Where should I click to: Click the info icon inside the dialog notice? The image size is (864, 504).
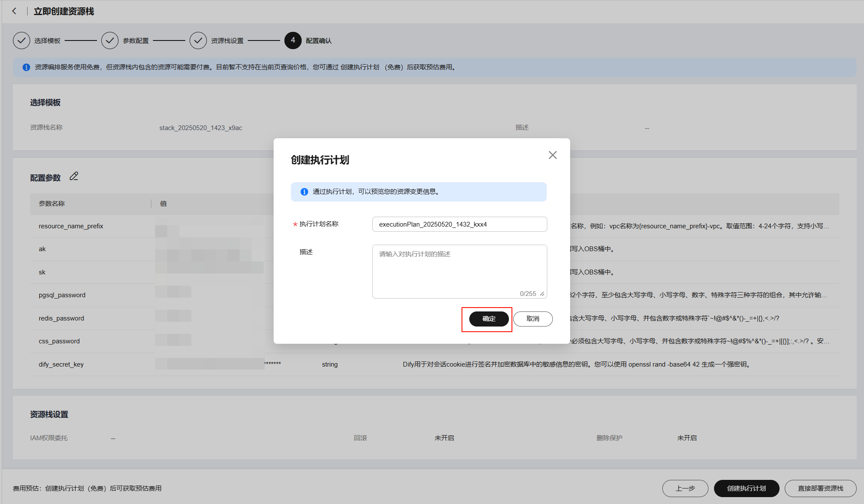click(304, 192)
